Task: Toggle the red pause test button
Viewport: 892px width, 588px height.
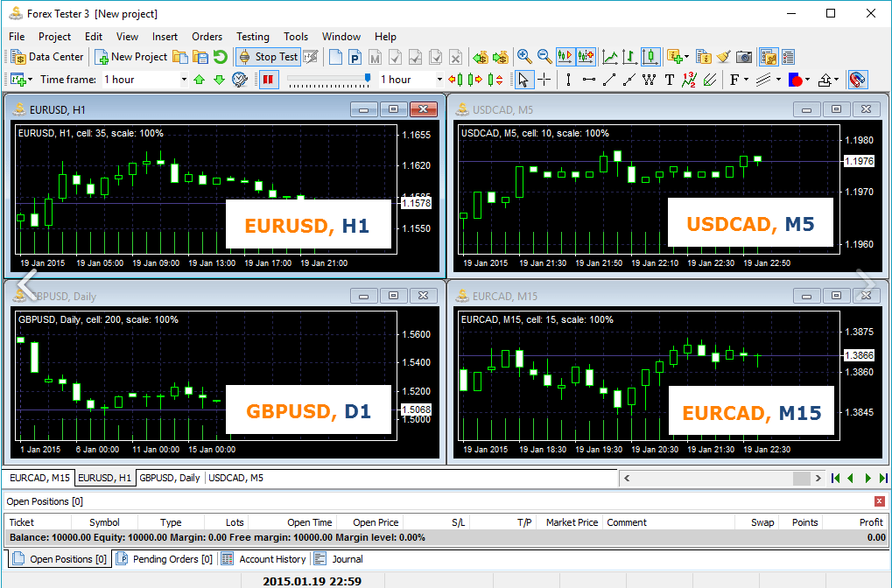Action: pyautogui.click(x=268, y=80)
